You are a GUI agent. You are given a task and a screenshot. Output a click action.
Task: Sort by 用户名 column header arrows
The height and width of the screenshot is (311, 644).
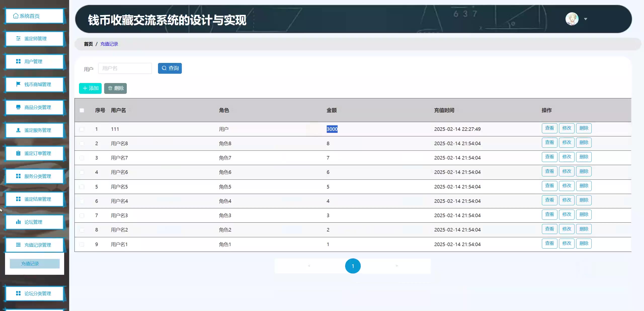coord(130,110)
